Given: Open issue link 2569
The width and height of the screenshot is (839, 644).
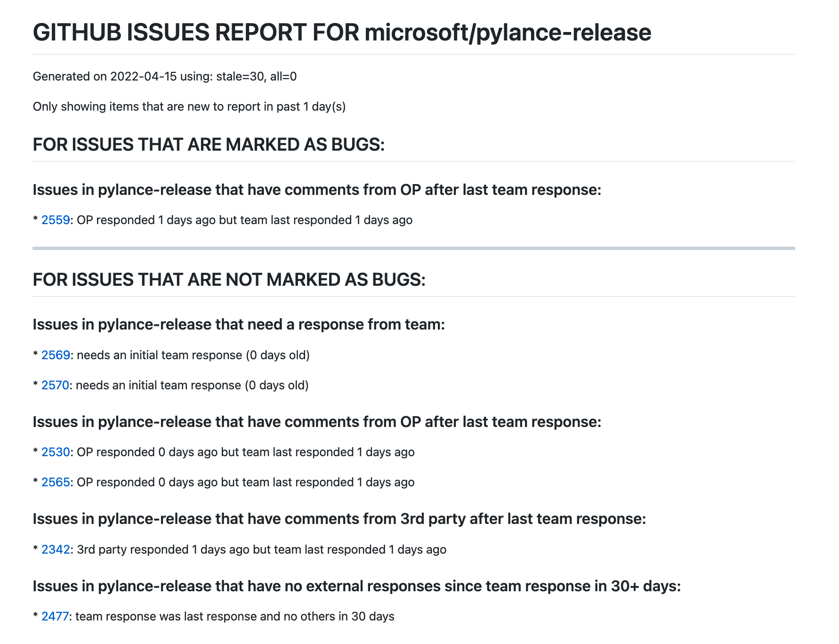Looking at the screenshot, I should (56, 355).
